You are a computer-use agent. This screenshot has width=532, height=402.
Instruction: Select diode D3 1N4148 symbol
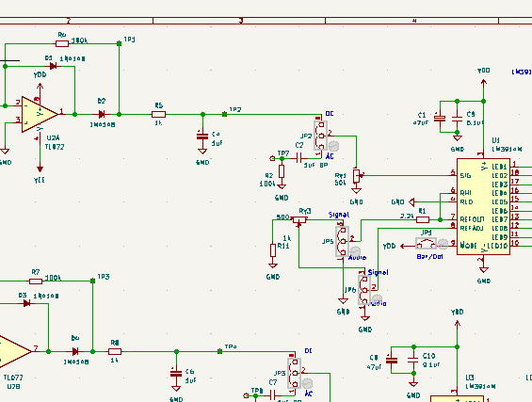click(x=26, y=304)
